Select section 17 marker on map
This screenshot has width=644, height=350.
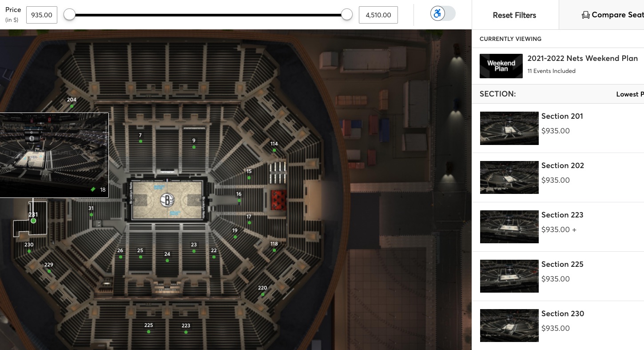tap(249, 223)
